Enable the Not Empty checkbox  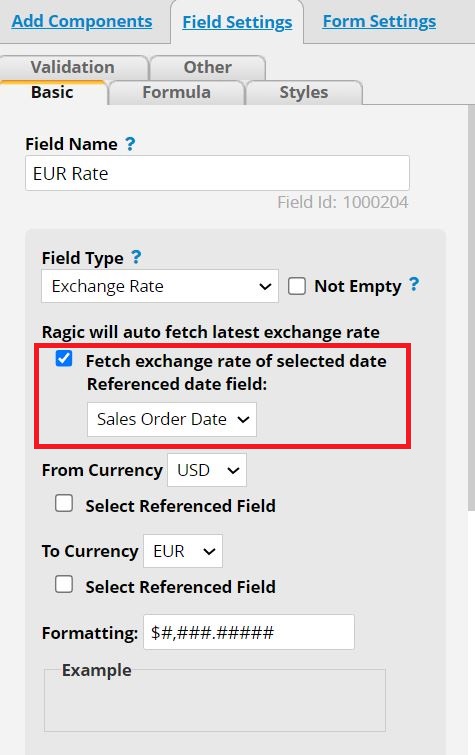click(297, 286)
